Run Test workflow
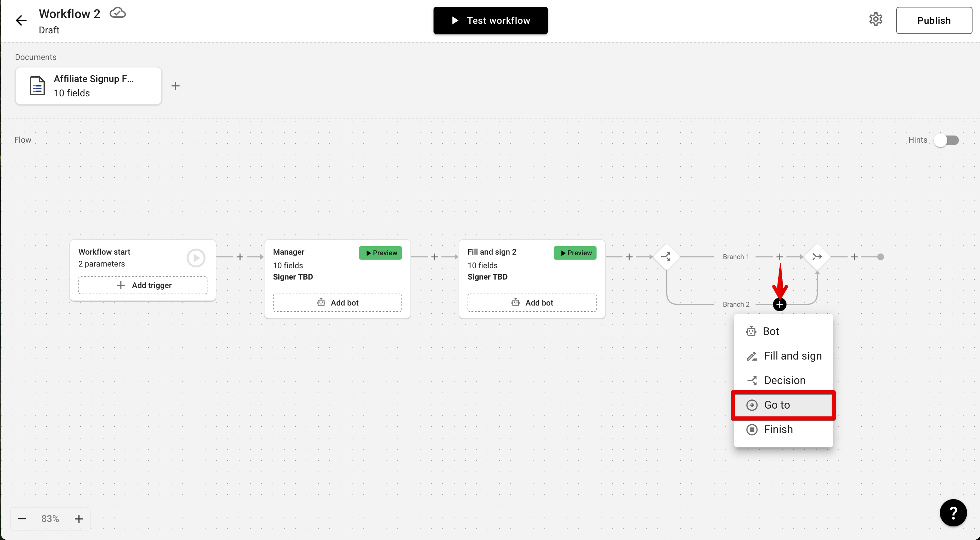 (x=490, y=20)
